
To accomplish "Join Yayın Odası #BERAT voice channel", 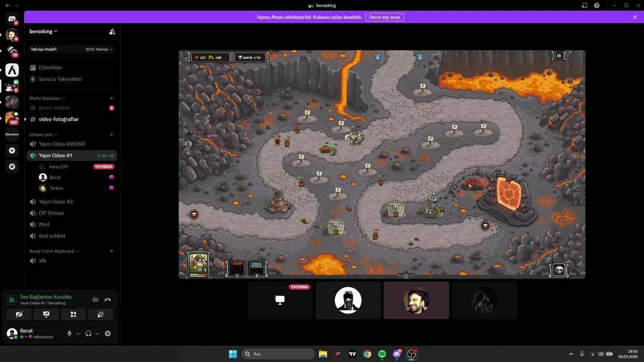I will tap(72, 144).
